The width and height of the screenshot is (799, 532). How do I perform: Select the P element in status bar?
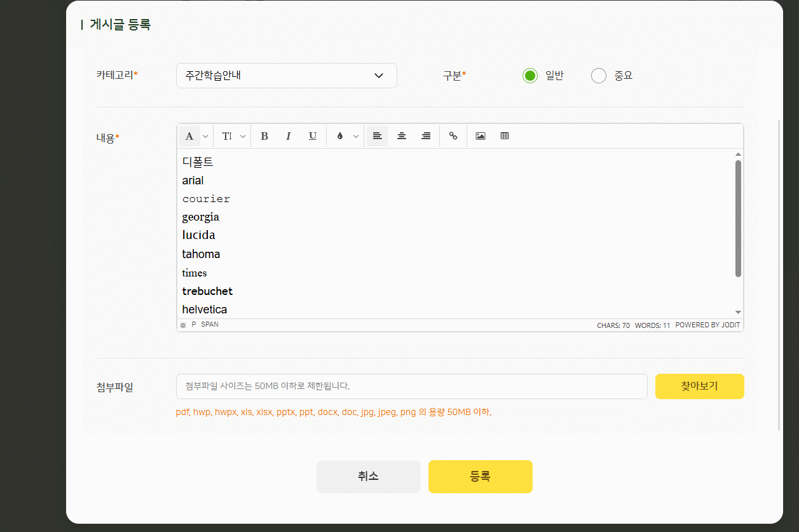coord(194,325)
